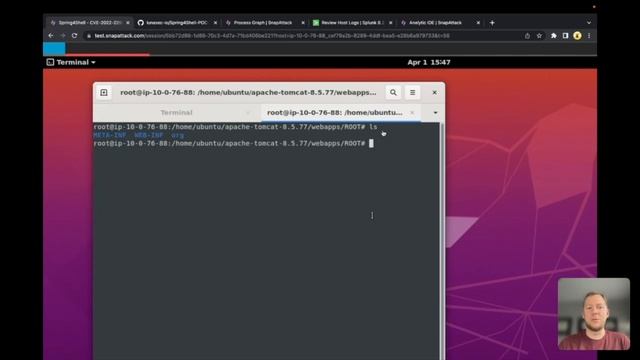Open the terminal hamburger menu
Screen dimensions: 640x360
click(x=412, y=93)
